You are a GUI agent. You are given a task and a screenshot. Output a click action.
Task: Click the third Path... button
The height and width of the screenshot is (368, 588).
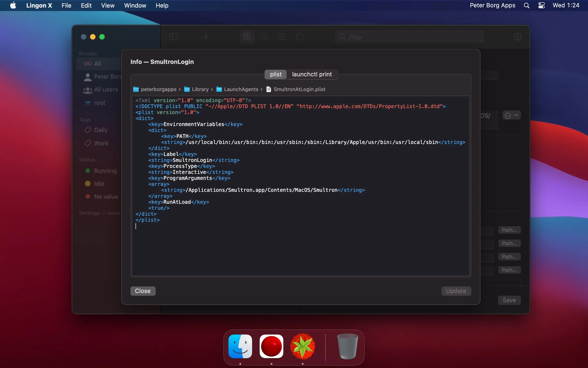pos(509,257)
